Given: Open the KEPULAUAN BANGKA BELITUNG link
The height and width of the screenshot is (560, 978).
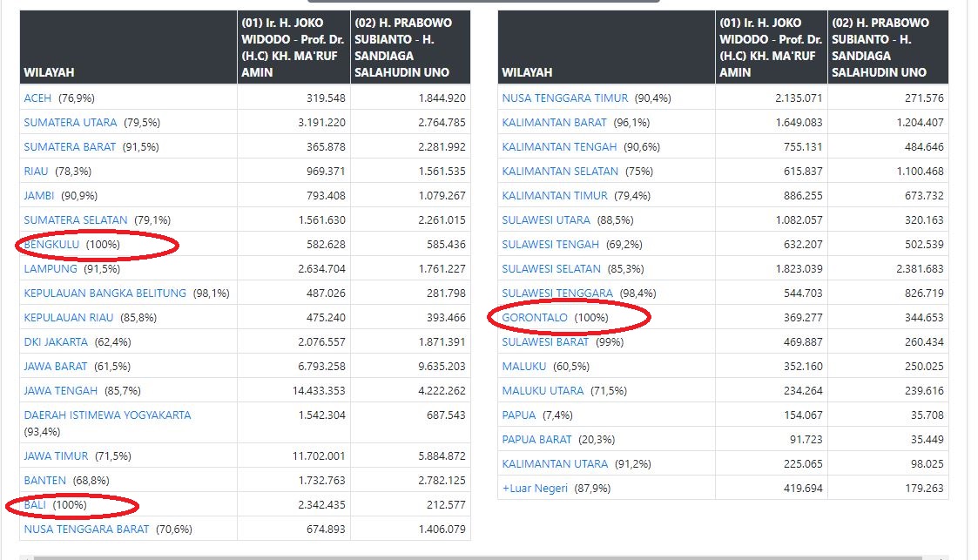Looking at the screenshot, I should tap(105, 293).
